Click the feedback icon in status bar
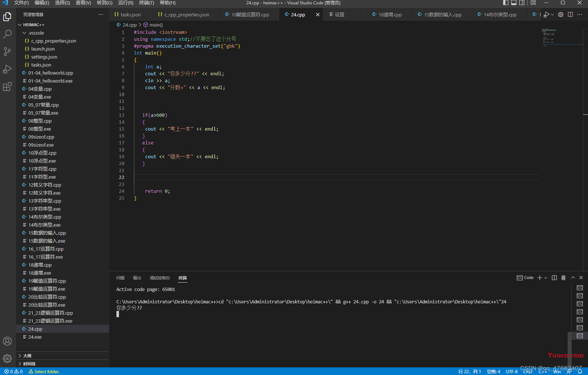 pos(569,371)
